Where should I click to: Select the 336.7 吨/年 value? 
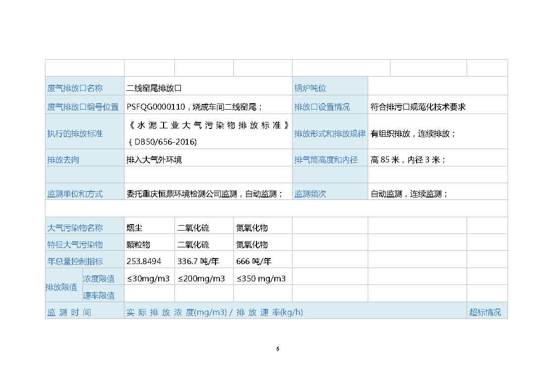click(198, 261)
